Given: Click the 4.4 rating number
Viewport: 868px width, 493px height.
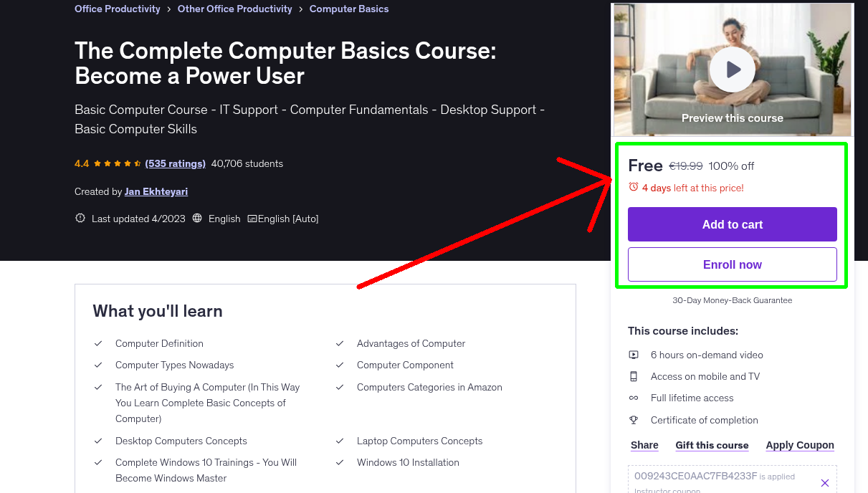Looking at the screenshot, I should [82, 163].
